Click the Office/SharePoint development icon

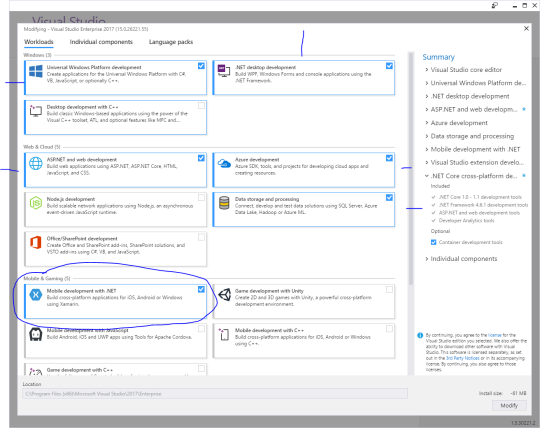(x=36, y=242)
